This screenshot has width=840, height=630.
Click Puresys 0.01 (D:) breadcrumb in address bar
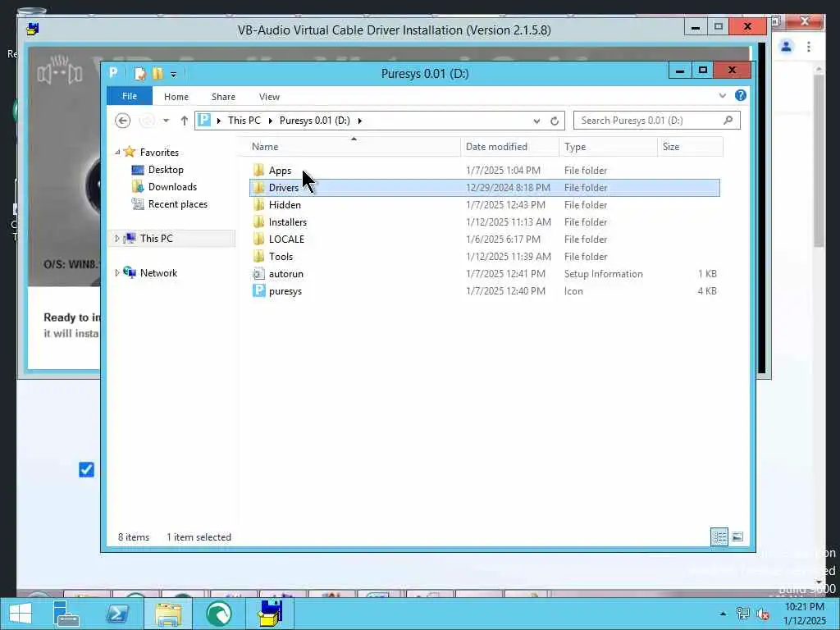314,120
